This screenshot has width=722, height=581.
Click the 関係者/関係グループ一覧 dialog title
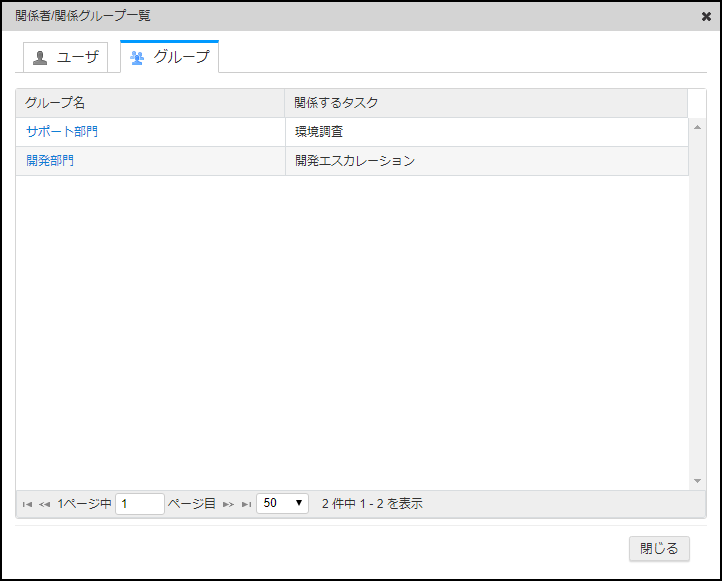pyautogui.click(x=83, y=17)
